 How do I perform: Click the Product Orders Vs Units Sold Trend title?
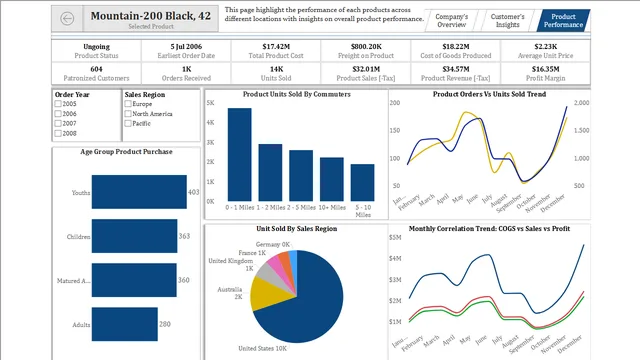tap(489, 94)
